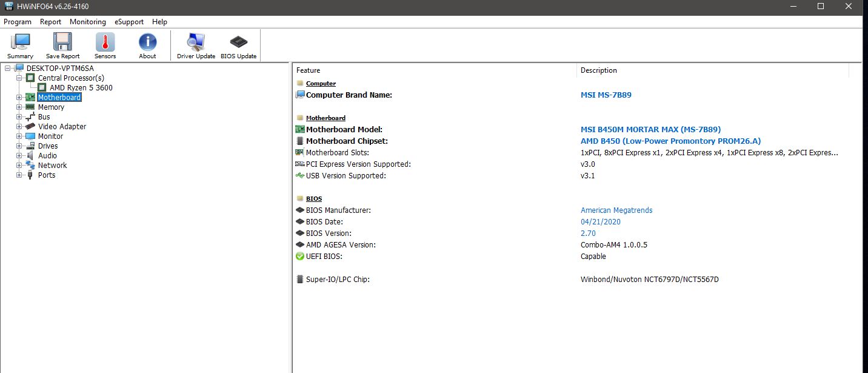
Task: Click the USB Version Supported icon
Action: [x=299, y=175]
